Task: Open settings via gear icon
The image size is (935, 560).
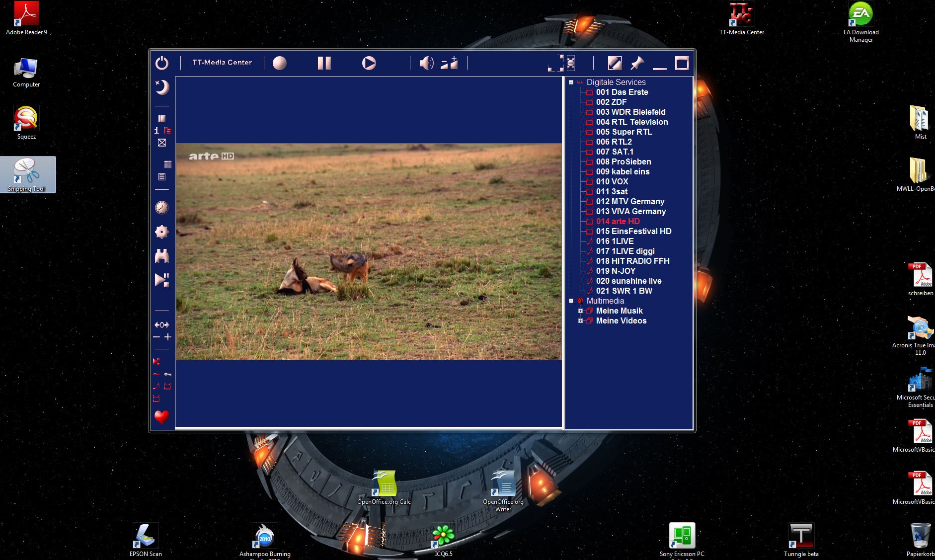Action: (162, 232)
